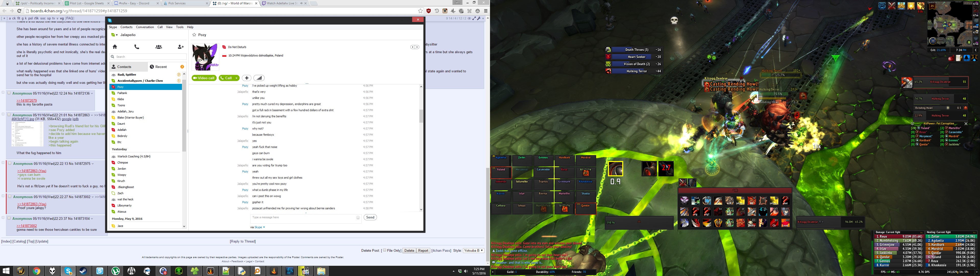The width and height of the screenshot is (980, 276).
Task: Click Skype chat history scrollbar thumb
Action: (421, 116)
